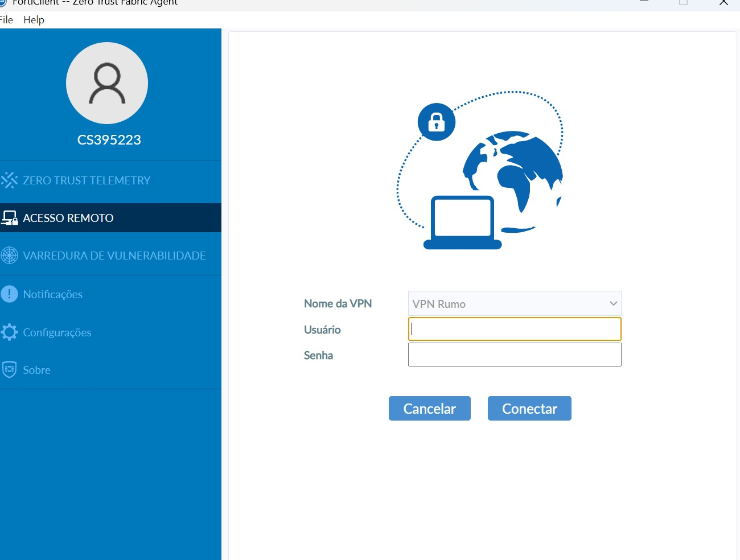Click the Sobre shield icon
This screenshot has width=740, height=560.
pos(9,370)
